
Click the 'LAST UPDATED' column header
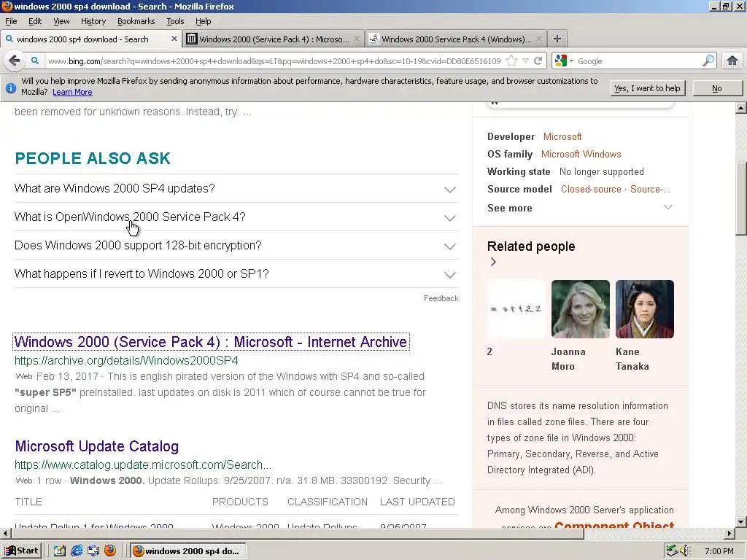(x=417, y=502)
